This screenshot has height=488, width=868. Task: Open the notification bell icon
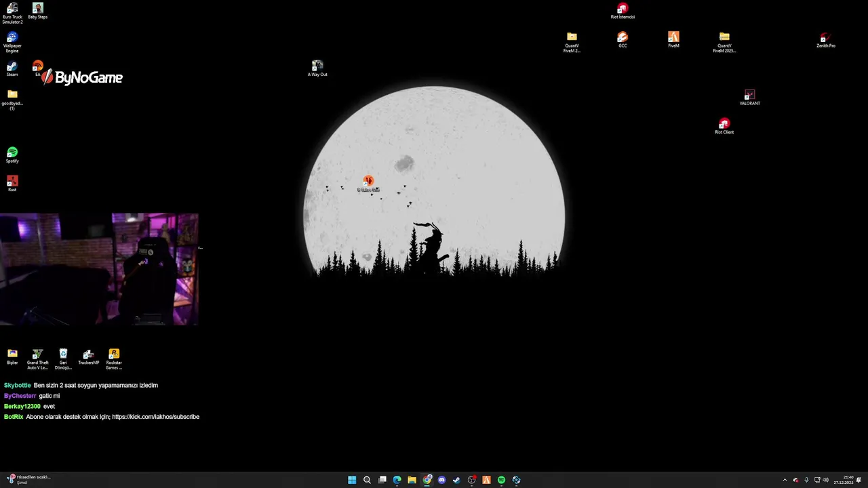click(x=859, y=480)
